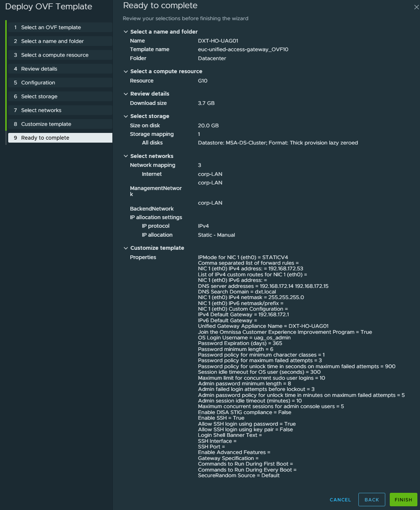Switch to step 6 Select storage
This screenshot has width=420, height=510.
click(x=39, y=96)
